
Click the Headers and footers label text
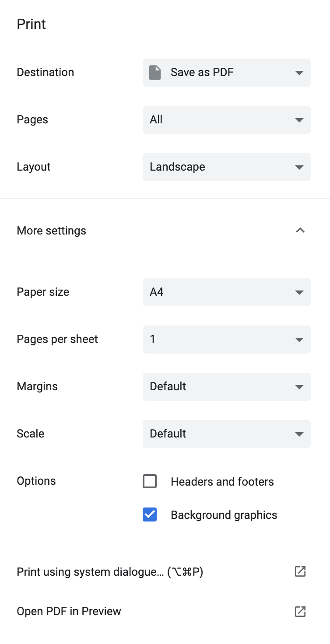point(222,482)
